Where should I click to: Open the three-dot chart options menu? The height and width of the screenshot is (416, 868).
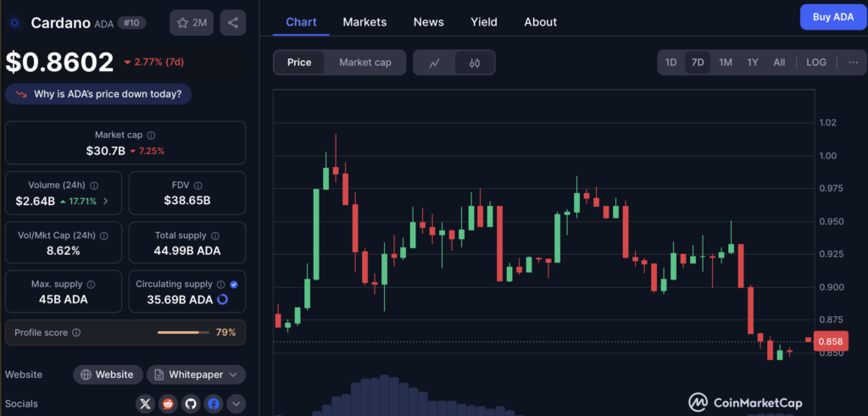tap(854, 63)
